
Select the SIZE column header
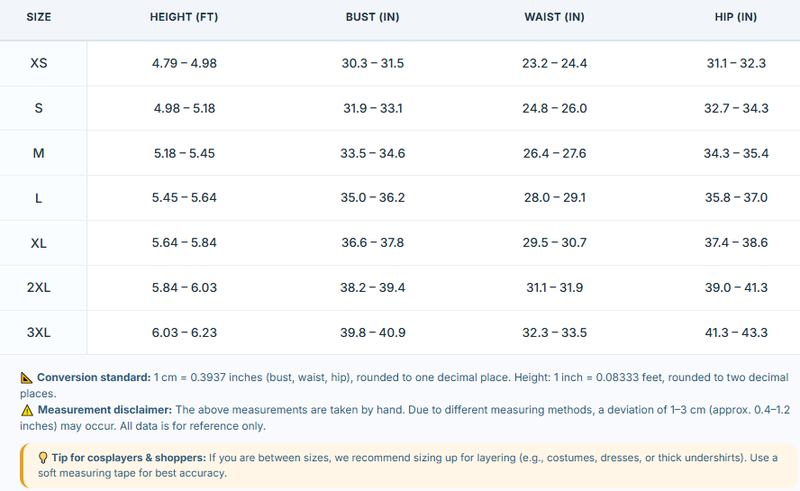coord(39,17)
